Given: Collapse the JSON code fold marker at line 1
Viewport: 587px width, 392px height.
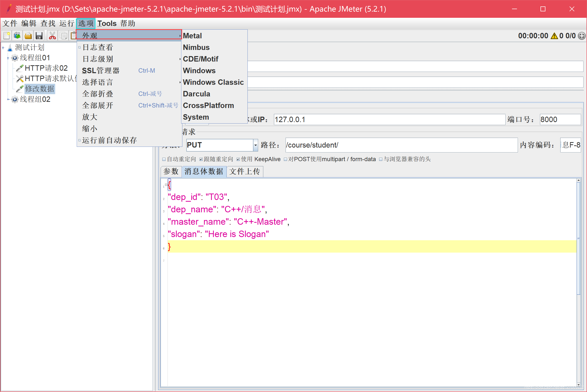Looking at the screenshot, I should click(166, 185).
